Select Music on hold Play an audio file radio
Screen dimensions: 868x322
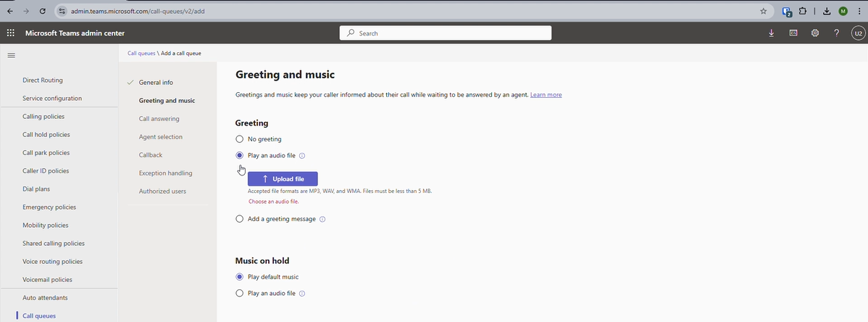coord(239,293)
